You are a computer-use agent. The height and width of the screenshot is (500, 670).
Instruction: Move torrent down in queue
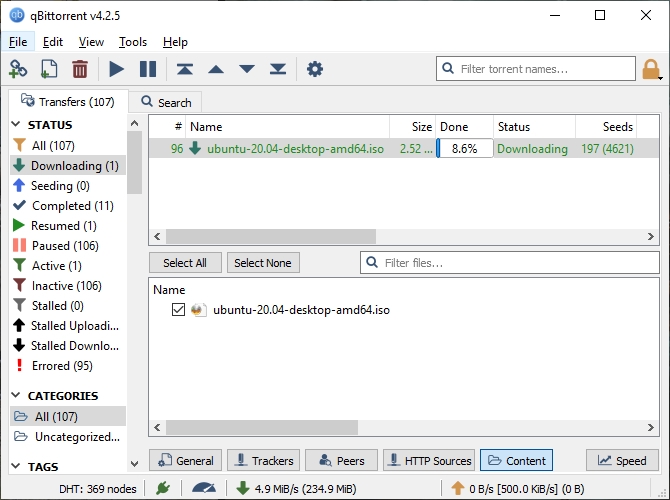(247, 69)
